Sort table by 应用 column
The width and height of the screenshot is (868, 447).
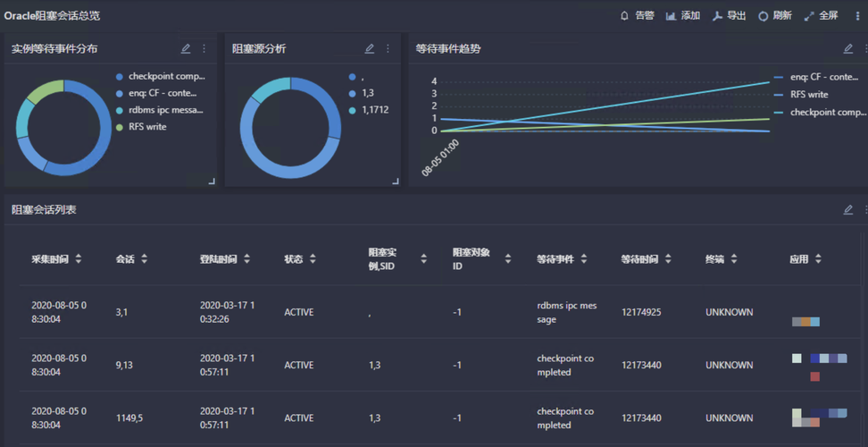818,258
